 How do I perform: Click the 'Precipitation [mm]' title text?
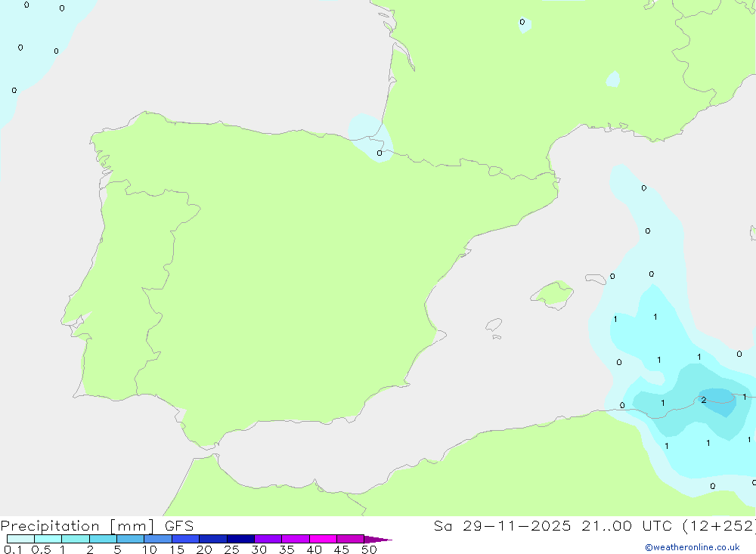[77, 526]
